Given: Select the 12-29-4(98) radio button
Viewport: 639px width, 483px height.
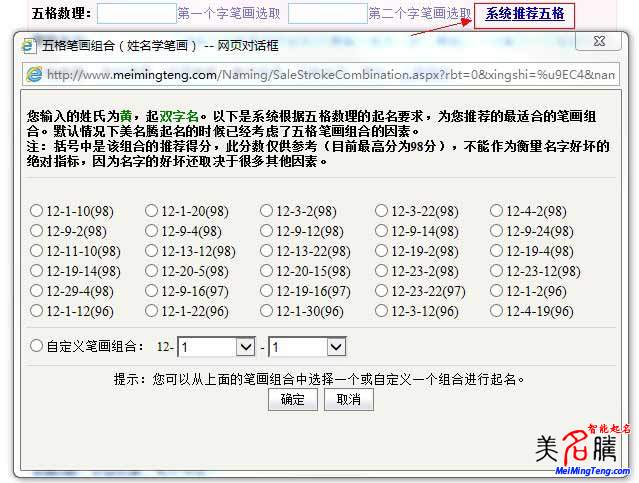Looking at the screenshot, I should [x=37, y=291].
